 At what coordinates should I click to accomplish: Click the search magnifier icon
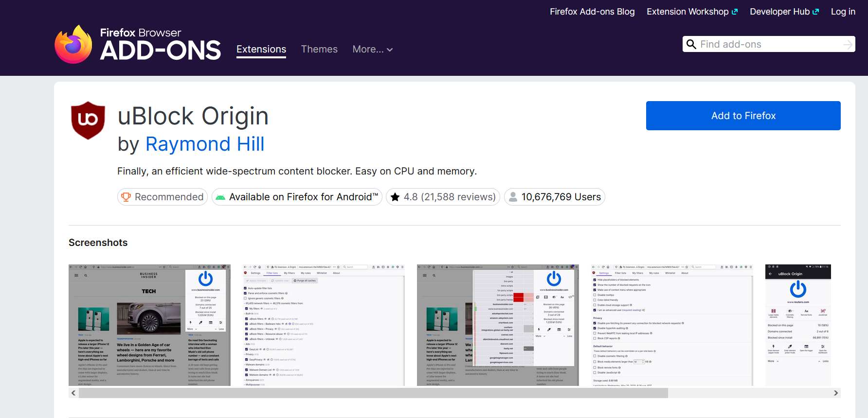point(691,44)
